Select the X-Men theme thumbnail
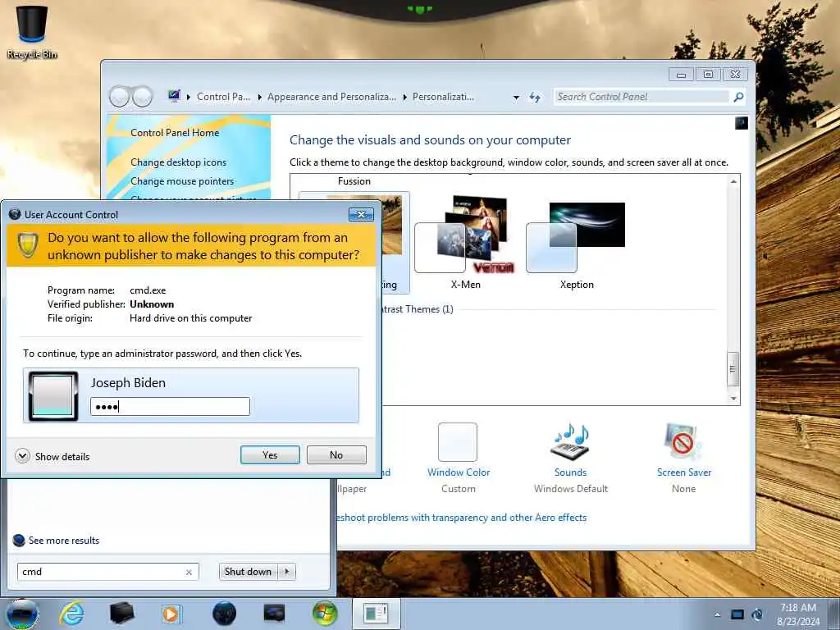This screenshot has height=630, width=840. click(x=465, y=235)
